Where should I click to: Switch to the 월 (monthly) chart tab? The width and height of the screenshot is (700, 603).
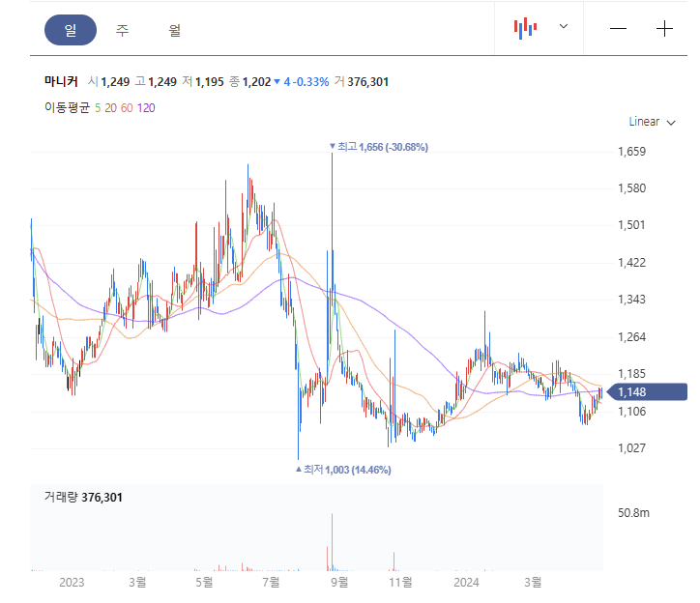[x=175, y=30]
